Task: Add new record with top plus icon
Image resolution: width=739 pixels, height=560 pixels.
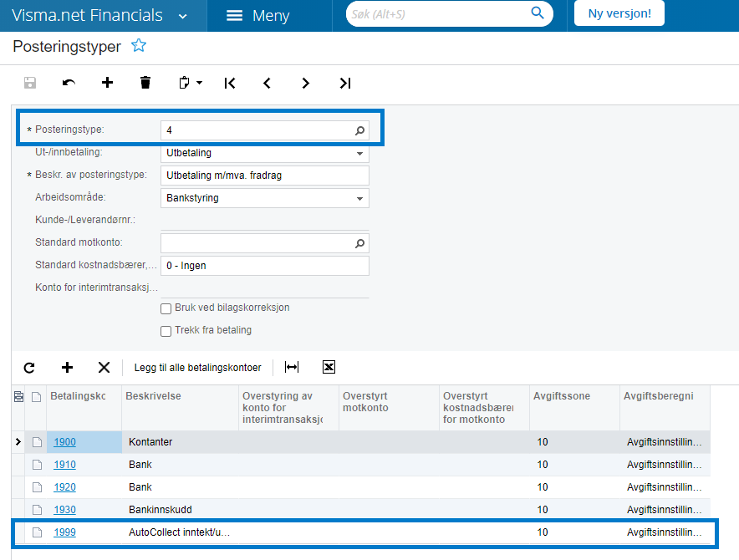Action: point(108,83)
